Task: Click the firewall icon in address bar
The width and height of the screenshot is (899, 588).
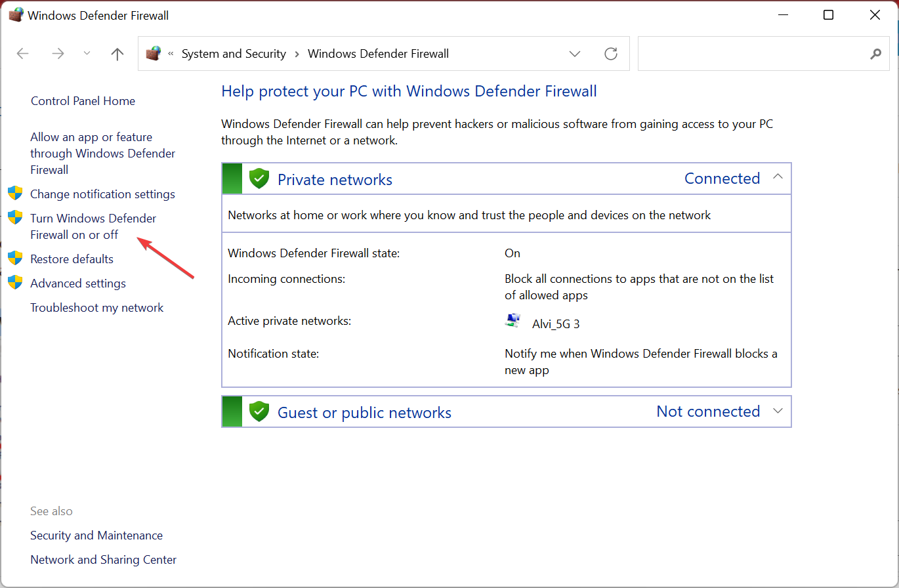Action: [x=154, y=54]
